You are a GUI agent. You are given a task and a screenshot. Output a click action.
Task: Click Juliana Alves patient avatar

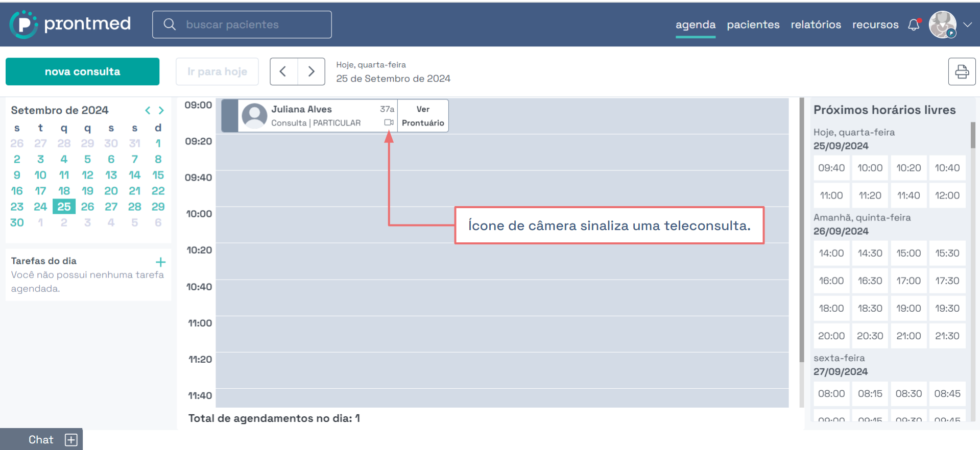pos(254,116)
